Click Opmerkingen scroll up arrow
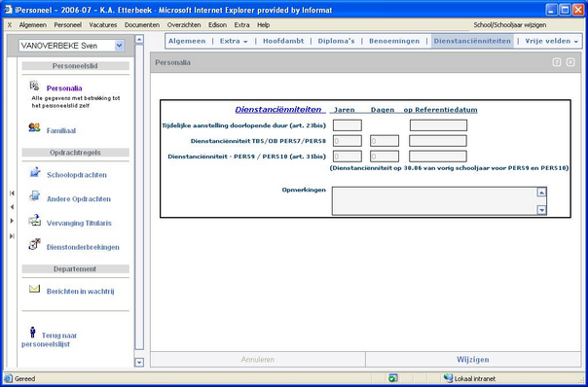 pyautogui.click(x=541, y=193)
